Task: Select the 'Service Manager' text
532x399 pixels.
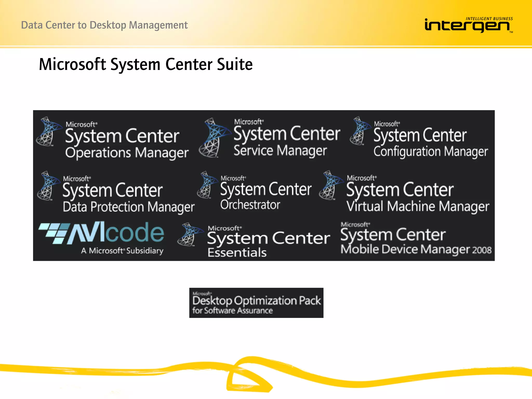Action: (x=280, y=151)
